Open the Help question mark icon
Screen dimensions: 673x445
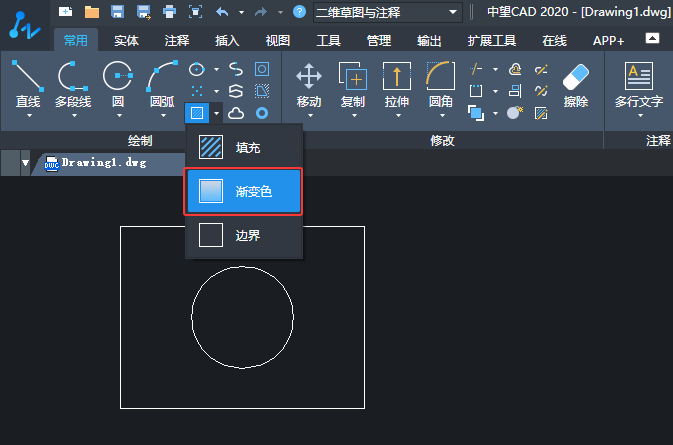point(299,12)
